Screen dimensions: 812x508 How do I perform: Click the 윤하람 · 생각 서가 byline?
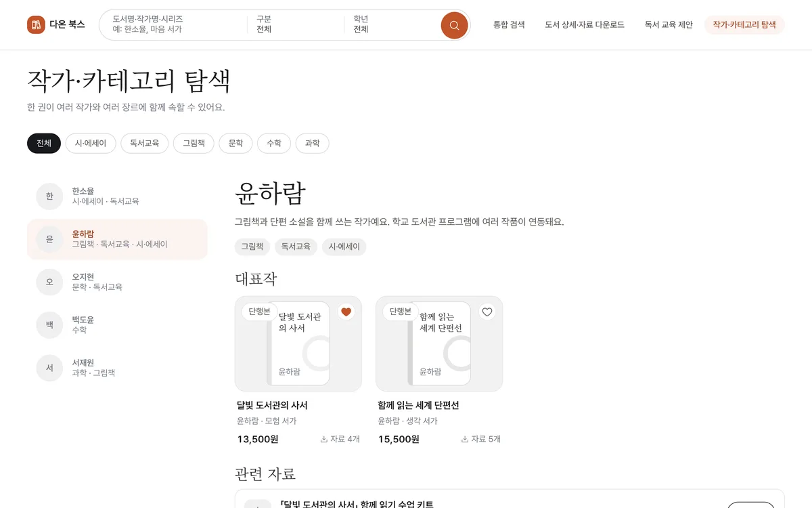coord(407,421)
